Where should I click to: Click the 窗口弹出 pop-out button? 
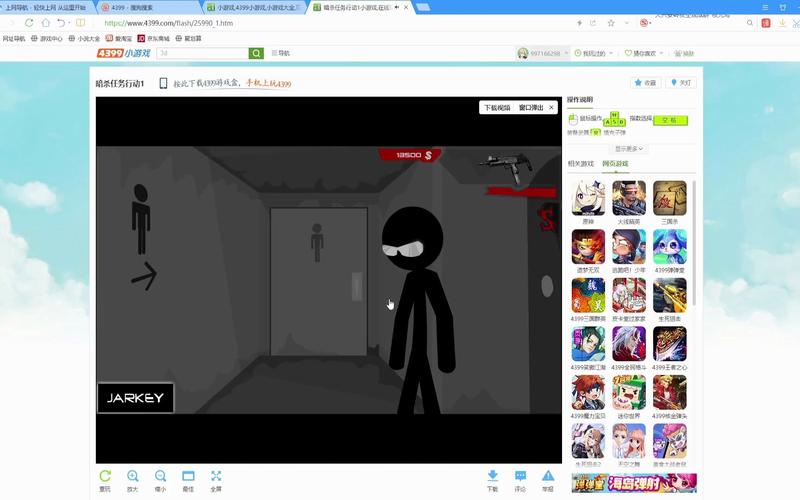point(531,107)
